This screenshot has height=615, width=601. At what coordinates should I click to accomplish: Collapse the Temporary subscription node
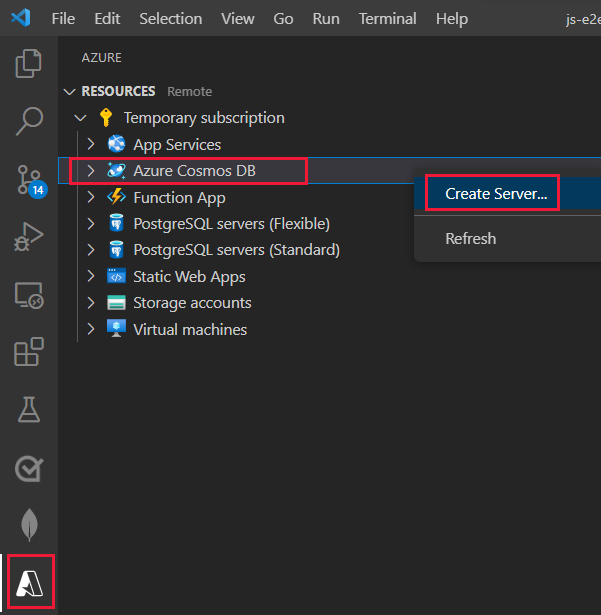pos(80,118)
